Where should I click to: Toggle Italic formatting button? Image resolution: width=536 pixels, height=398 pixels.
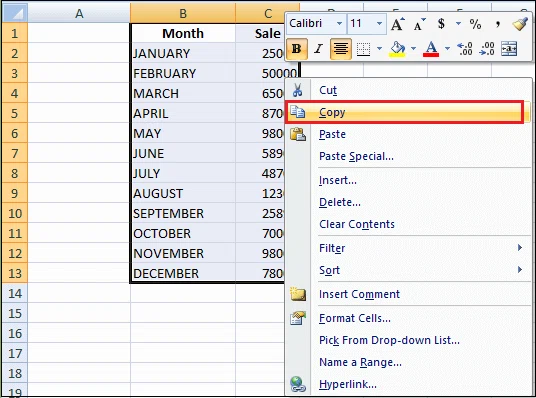(319, 49)
